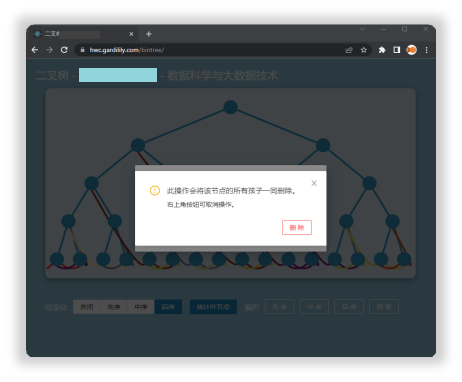This screenshot has height=382, width=462.
Task: Click the 二叉树 page heading
Action: point(52,75)
